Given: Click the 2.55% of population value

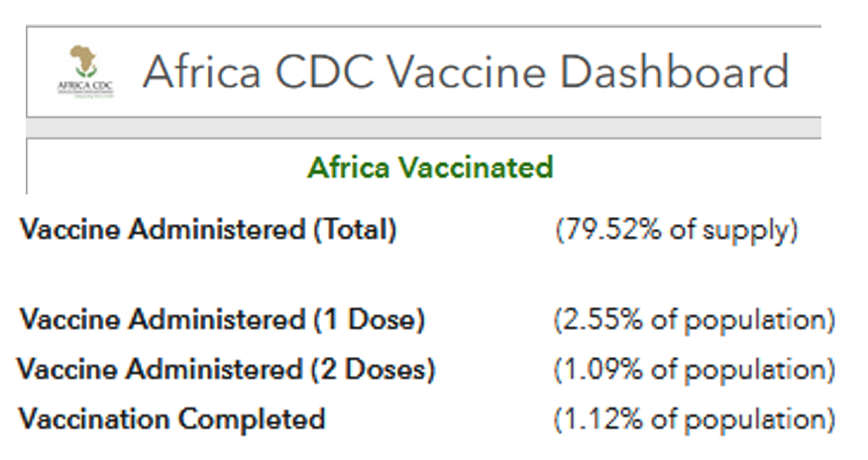Looking at the screenshot, I should (x=694, y=320).
